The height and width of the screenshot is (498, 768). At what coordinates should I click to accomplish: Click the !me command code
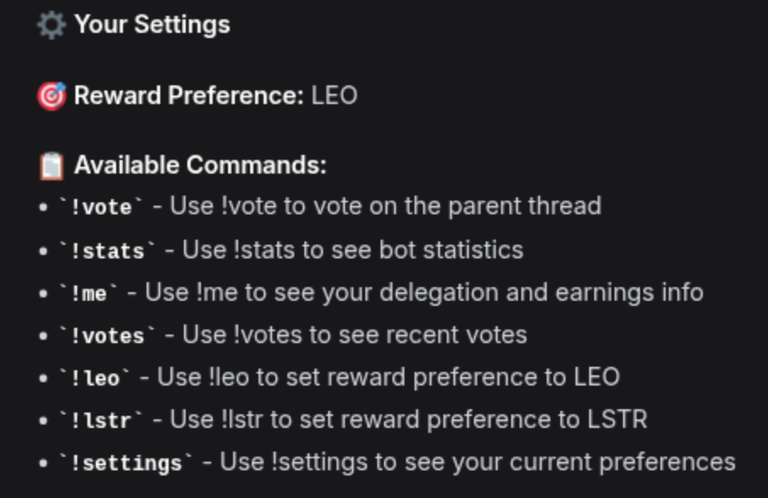click(89, 293)
